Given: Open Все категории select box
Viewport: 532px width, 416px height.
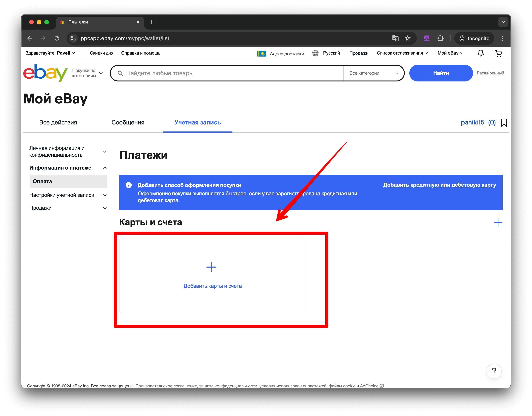Looking at the screenshot, I should 373,73.
